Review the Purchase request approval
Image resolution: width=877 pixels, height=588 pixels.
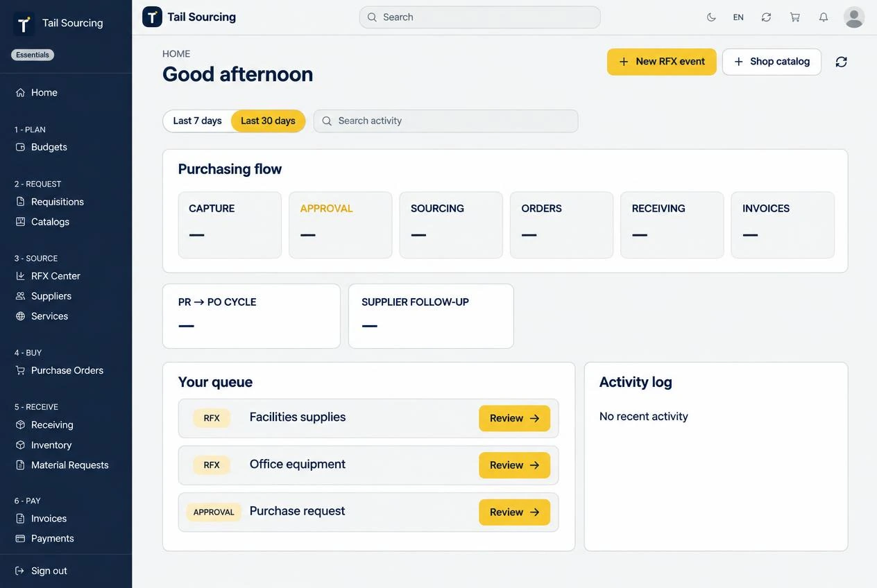pos(514,512)
